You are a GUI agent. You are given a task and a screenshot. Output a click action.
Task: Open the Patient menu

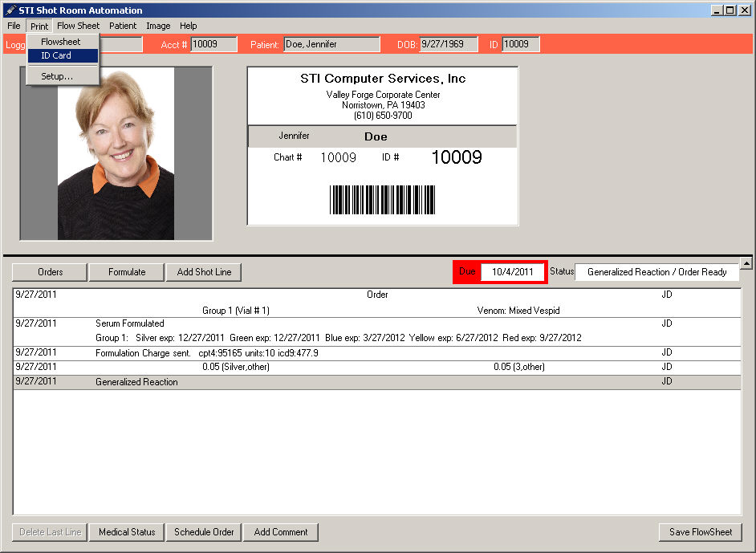pos(123,26)
